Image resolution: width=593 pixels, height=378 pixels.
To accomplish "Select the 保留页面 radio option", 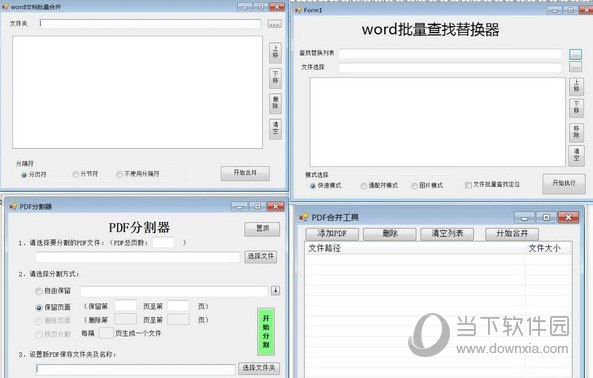I will [x=53, y=307].
